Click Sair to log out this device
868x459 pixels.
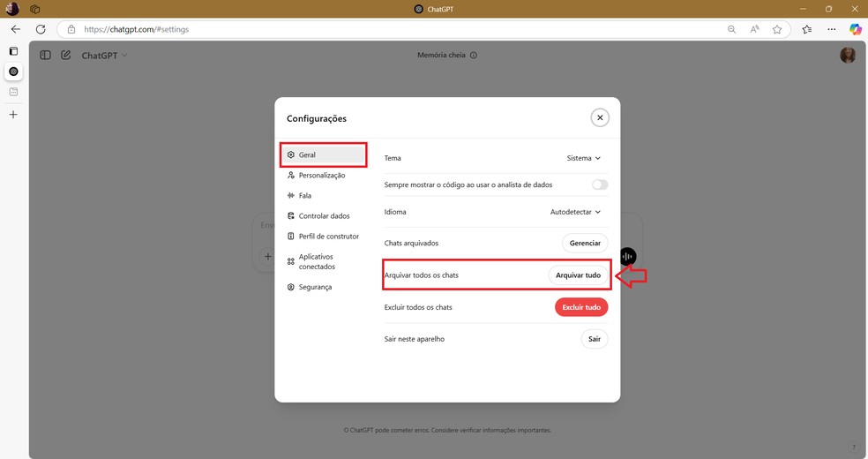tap(595, 339)
